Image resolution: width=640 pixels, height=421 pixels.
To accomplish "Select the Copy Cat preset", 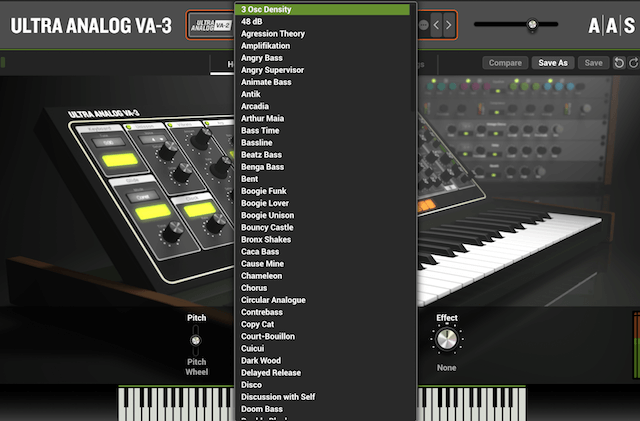I will pos(322,325).
